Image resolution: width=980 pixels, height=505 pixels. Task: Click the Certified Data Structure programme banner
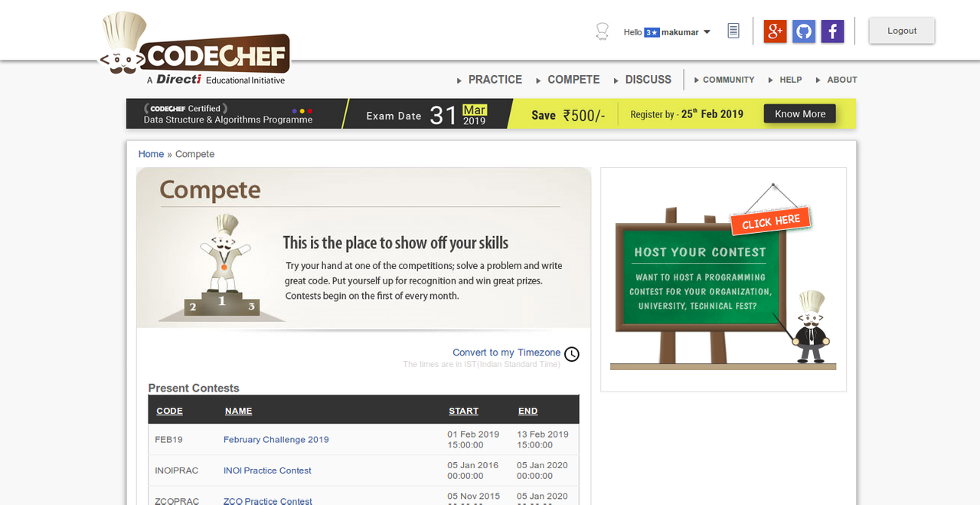[491, 114]
